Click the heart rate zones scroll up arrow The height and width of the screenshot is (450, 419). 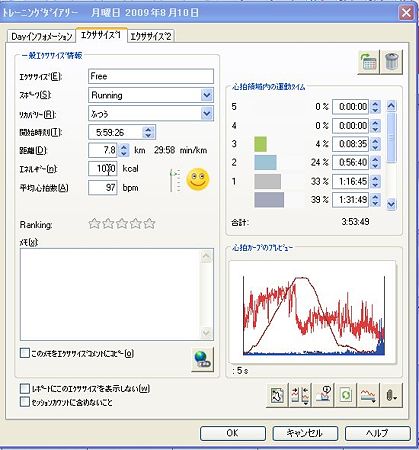tap(391, 106)
